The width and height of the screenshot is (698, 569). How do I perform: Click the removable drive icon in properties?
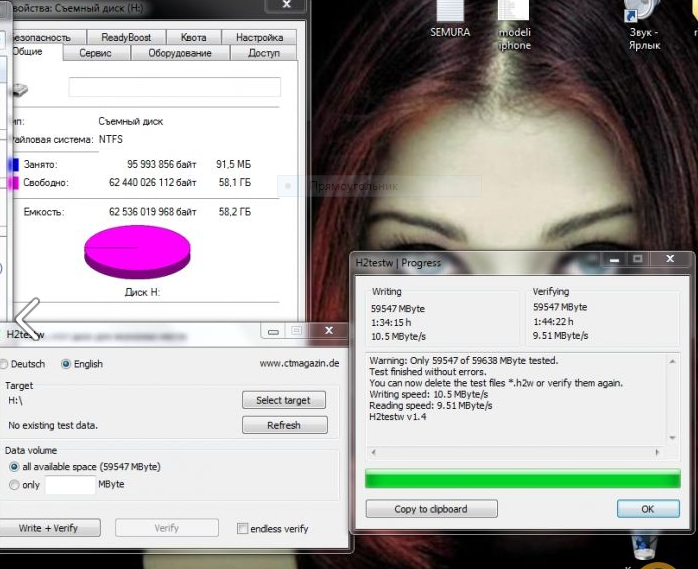click(20, 90)
